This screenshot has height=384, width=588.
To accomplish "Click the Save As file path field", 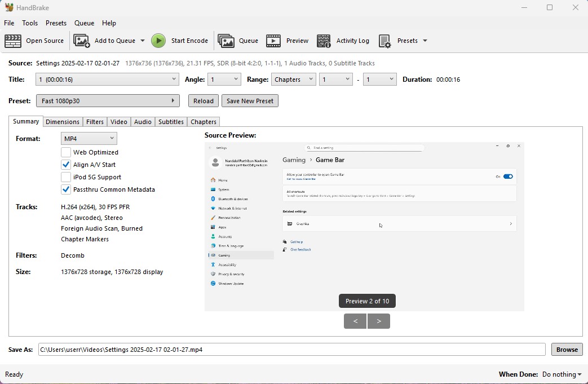I will (x=292, y=350).
